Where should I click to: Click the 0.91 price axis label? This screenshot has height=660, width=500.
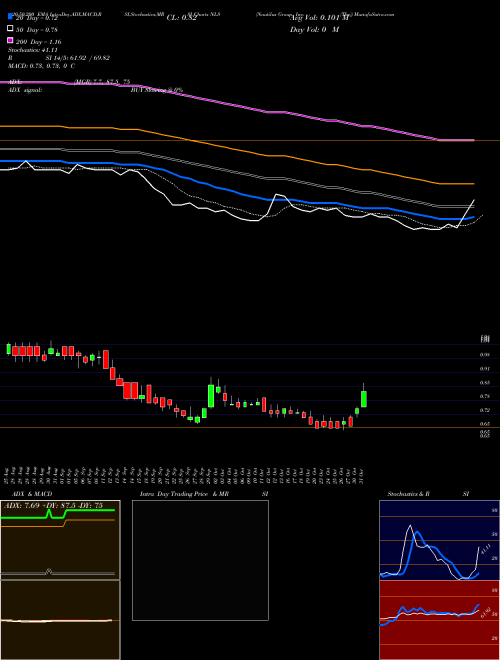(484, 369)
